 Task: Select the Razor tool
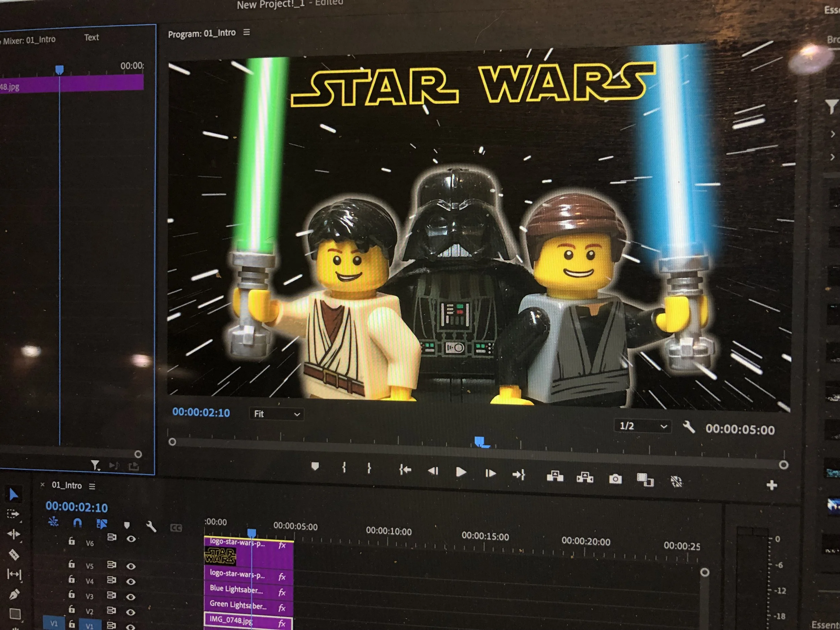click(14, 555)
